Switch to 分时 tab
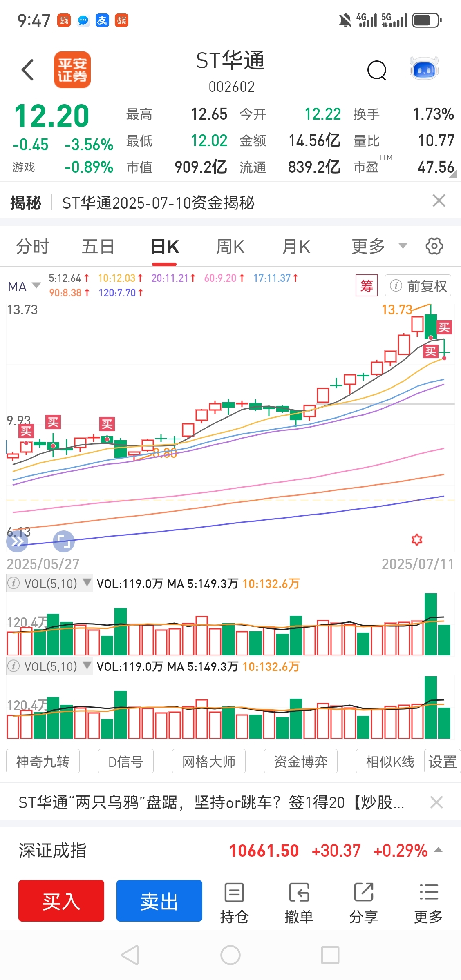This screenshot has width=461, height=980. pos(33,247)
